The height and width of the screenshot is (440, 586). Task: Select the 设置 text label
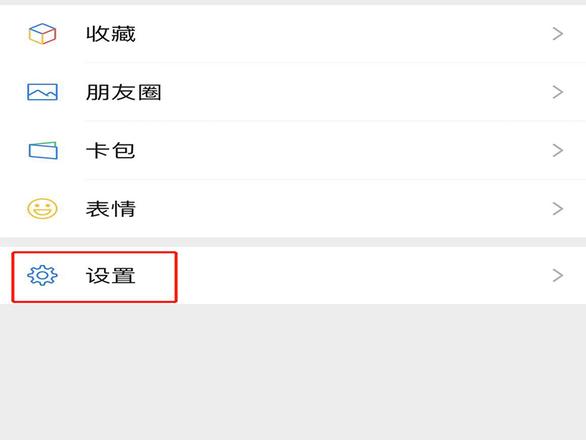click(111, 276)
